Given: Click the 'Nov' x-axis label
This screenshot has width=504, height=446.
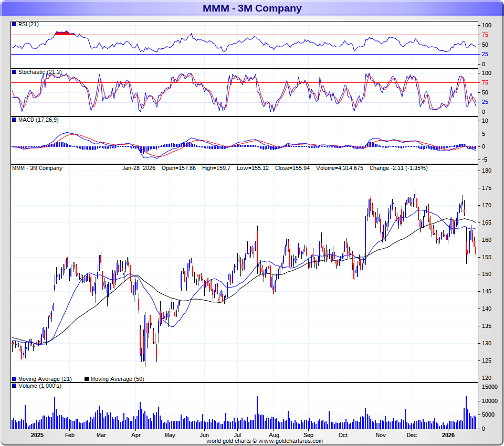Looking at the screenshot, I should point(381,435).
